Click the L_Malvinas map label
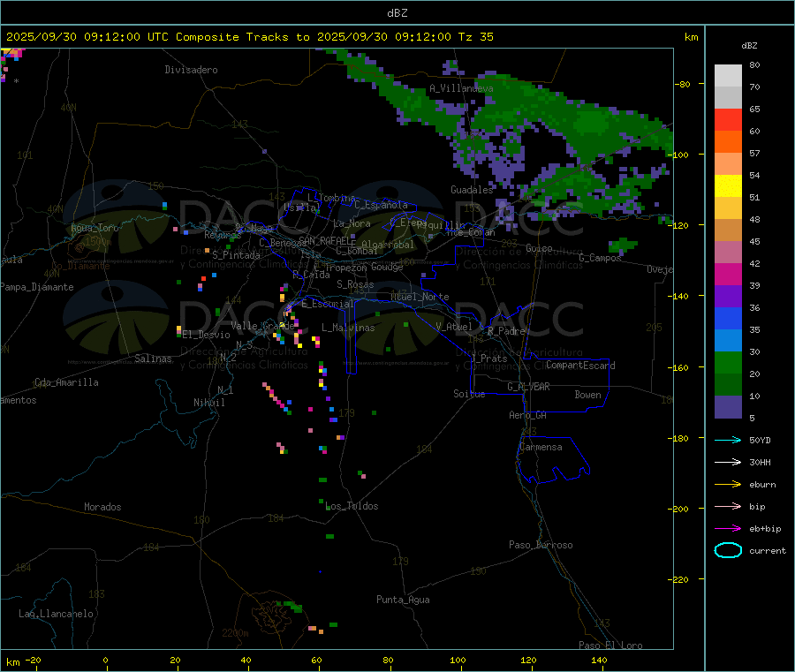Screen dimensions: 795x672 coord(348,328)
